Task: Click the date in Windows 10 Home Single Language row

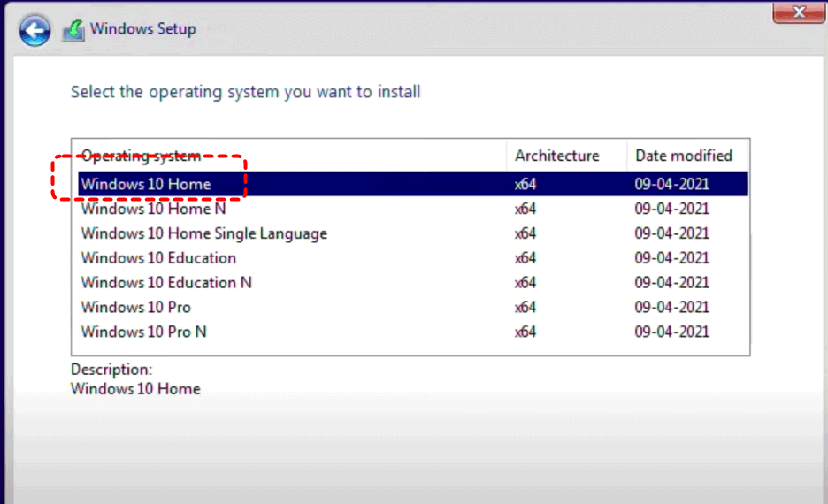Action: tap(671, 233)
